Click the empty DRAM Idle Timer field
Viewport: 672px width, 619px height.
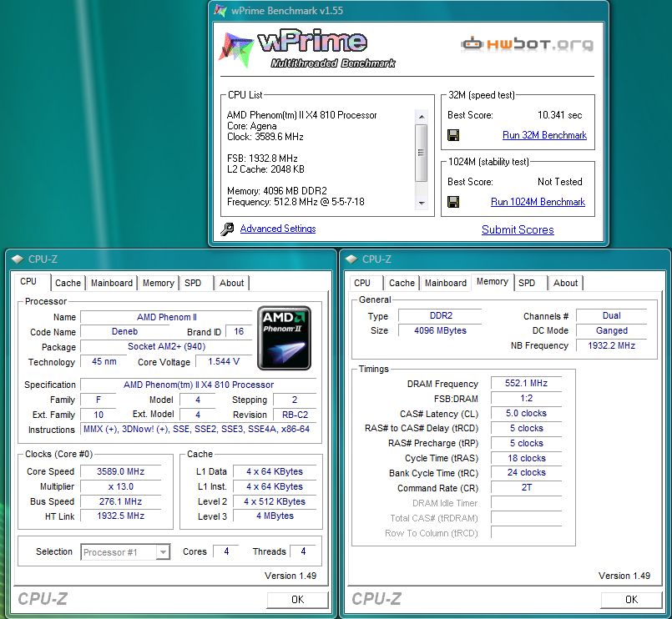pyautogui.click(x=526, y=502)
